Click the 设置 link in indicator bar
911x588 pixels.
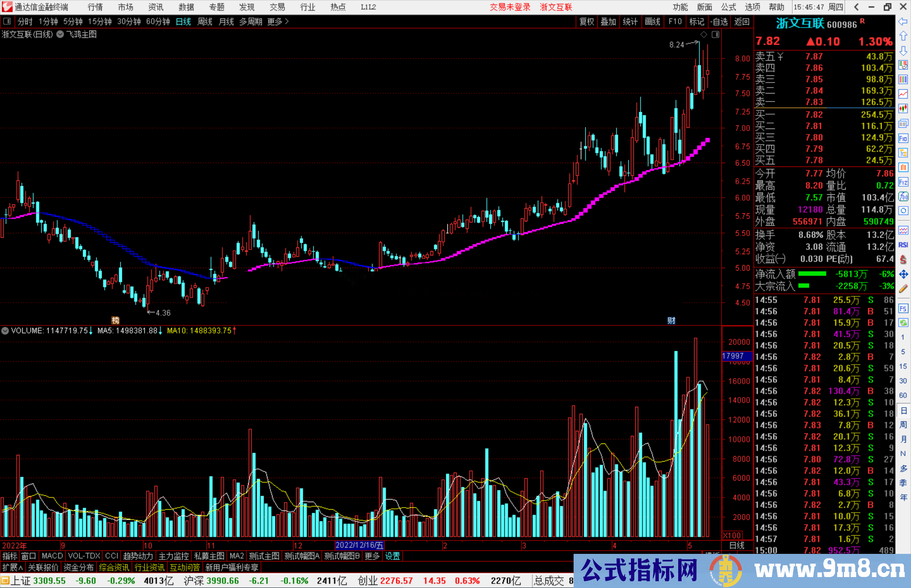pos(392,556)
